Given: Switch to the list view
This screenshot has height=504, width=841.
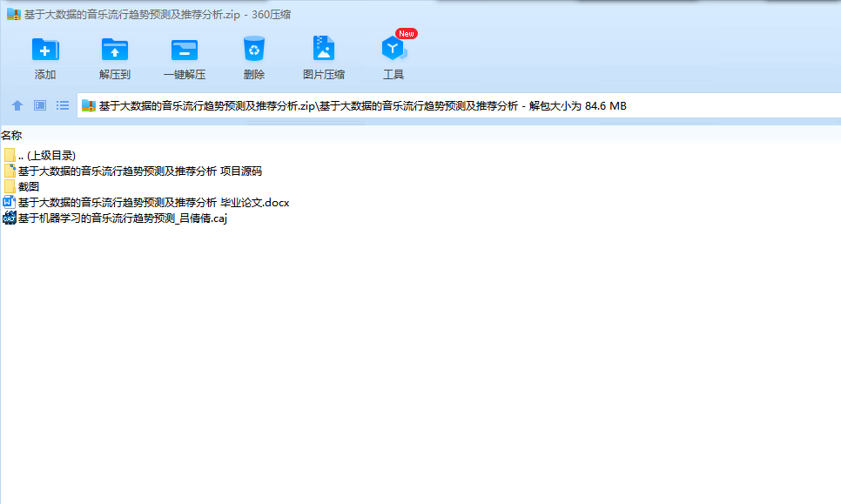Looking at the screenshot, I should (x=63, y=105).
